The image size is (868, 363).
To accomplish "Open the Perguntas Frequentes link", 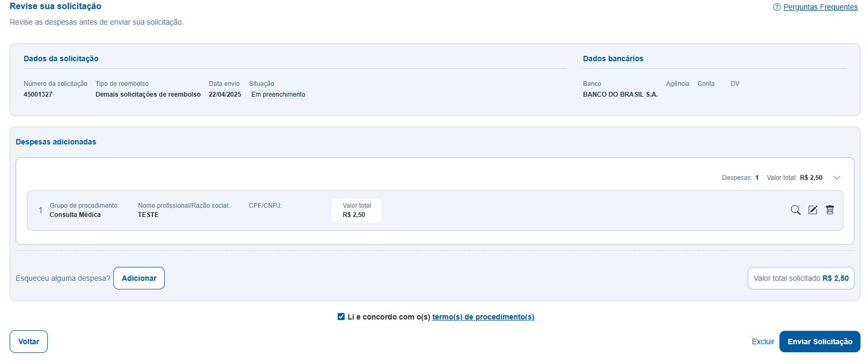I will 820,7.
